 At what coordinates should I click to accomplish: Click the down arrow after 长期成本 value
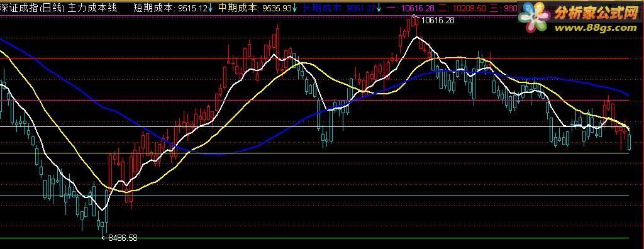coord(378,8)
